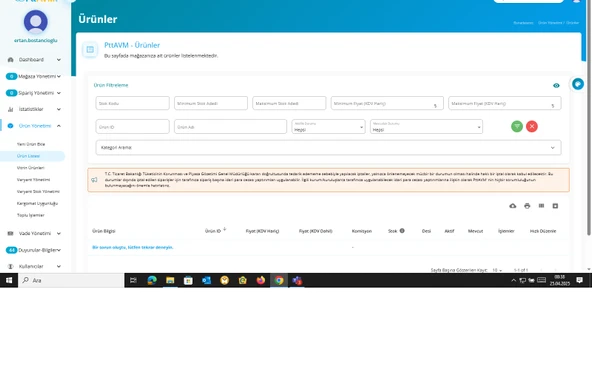Toggle filter panel visibility eye icon
Screen dimensions: 592x366
point(556,85)
